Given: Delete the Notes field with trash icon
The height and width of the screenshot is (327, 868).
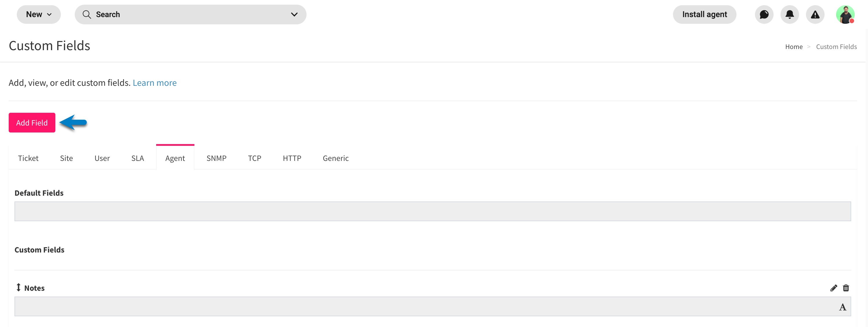Looking at the screenshot, I should pyautogui.click(x=846, y=288).
